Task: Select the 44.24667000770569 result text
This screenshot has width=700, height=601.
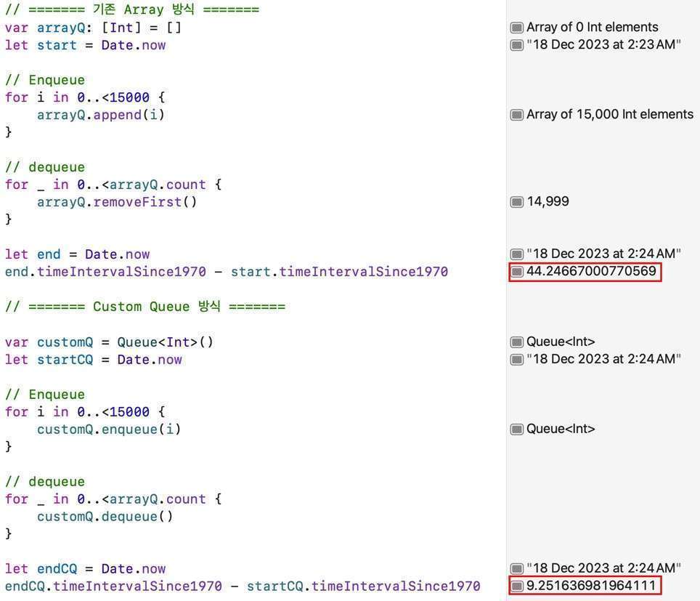Action: pos(591,272)
